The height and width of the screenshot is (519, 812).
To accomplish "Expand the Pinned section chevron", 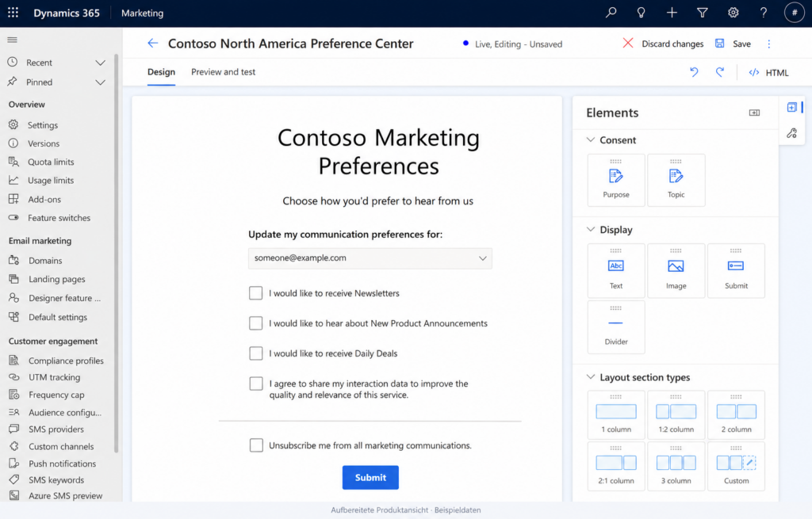I will pos(100,82).
